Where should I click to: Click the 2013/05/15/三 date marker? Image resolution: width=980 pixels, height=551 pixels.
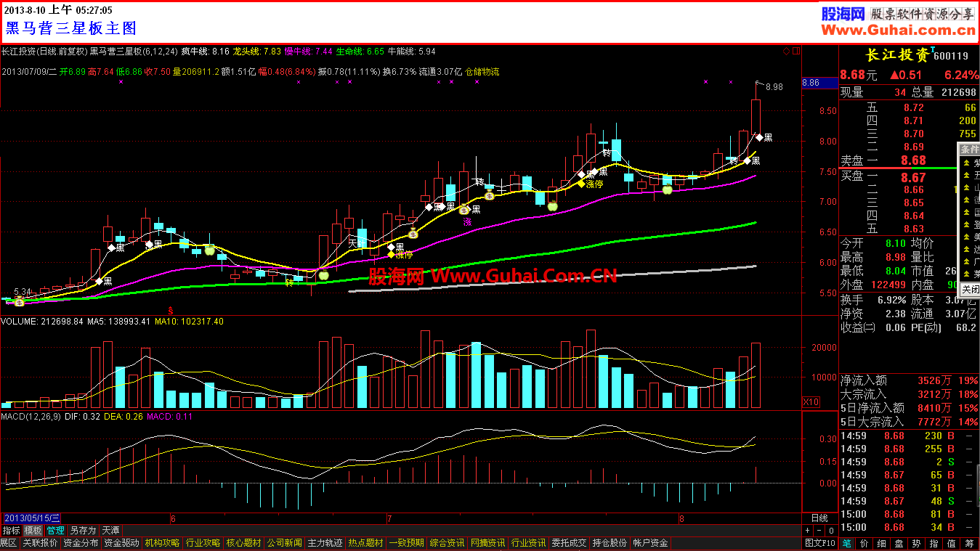[x=32, y=518]
